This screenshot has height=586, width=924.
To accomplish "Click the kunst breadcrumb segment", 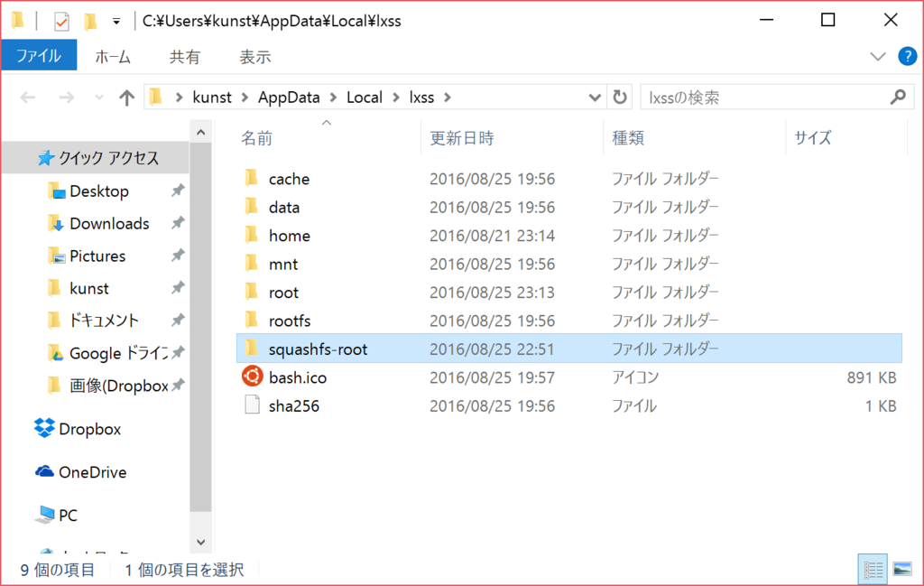I will point(211,98).
